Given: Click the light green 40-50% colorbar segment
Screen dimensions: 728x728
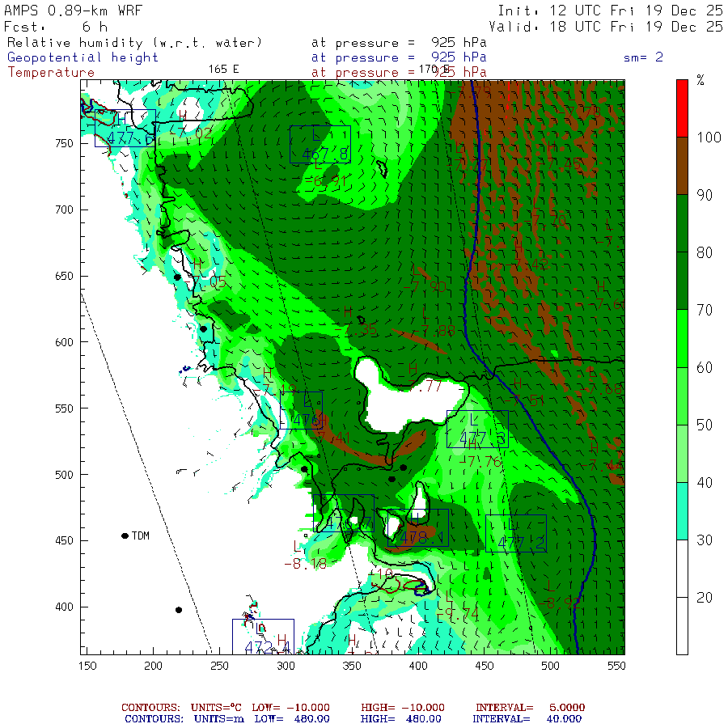Looking at the screenshot, I should [682, 454].
